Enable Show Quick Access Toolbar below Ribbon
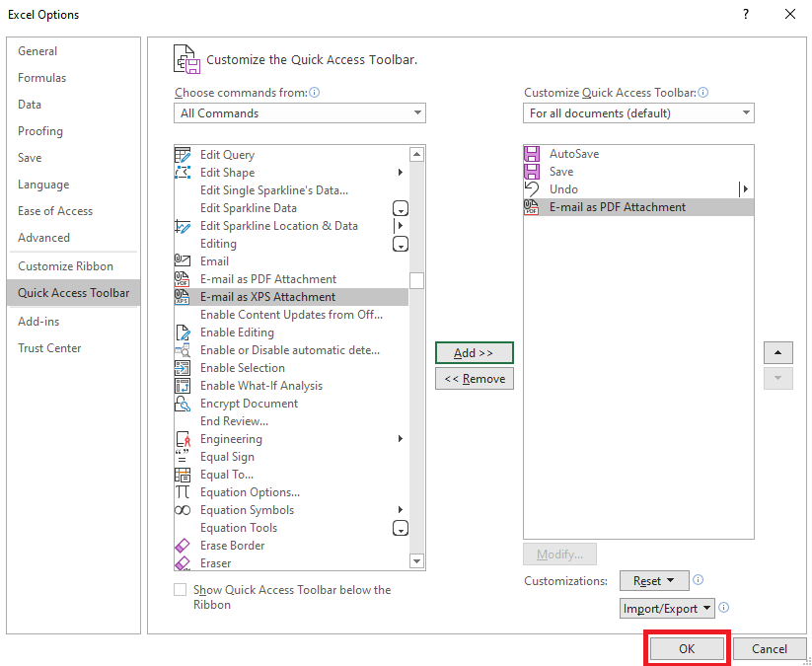 click(x=181, y=590)
